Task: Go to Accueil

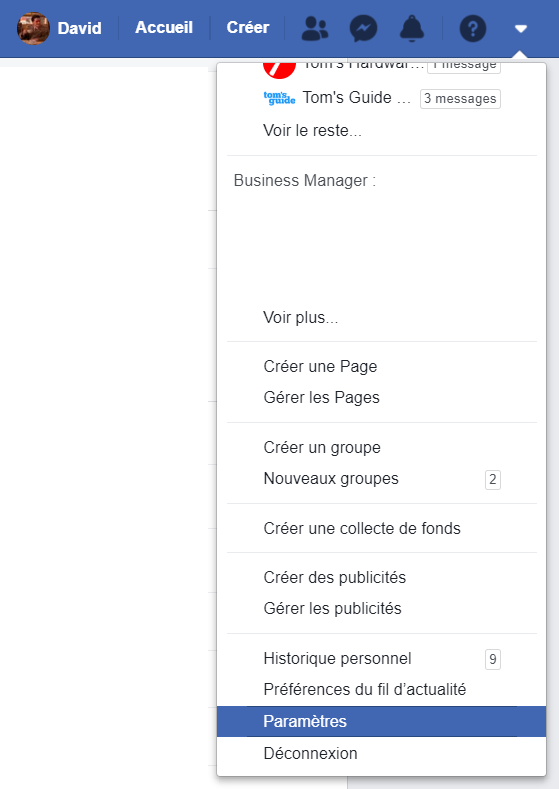Action: tap(164, 27)
